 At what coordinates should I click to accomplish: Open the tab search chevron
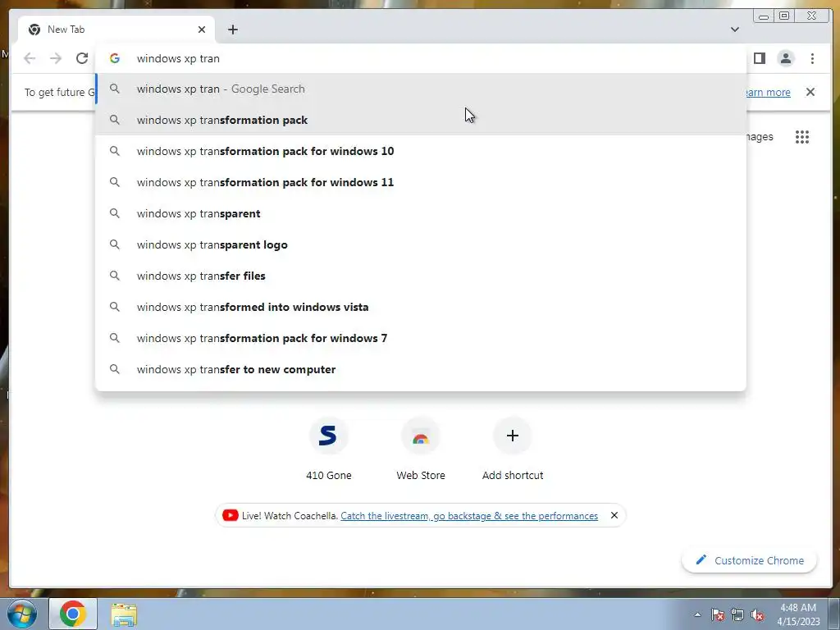(x=735, y=30)
